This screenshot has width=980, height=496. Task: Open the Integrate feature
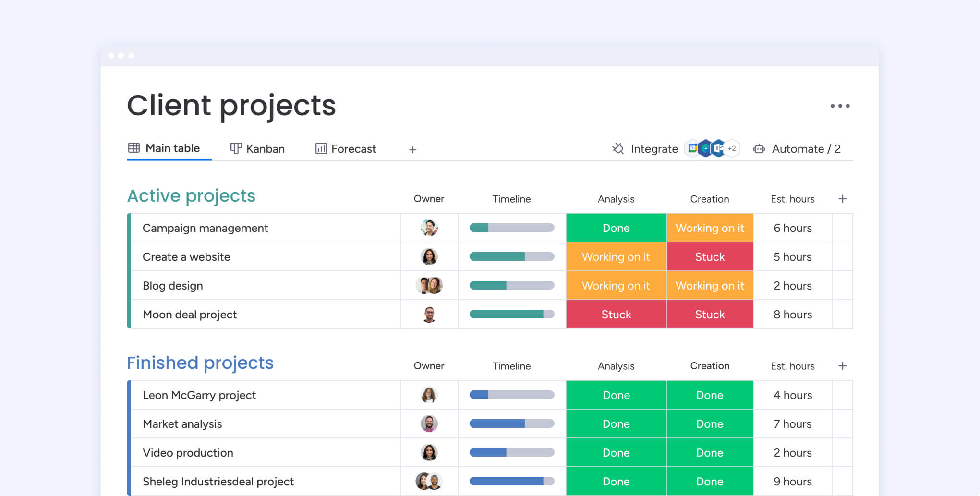(x=655, y=149)
